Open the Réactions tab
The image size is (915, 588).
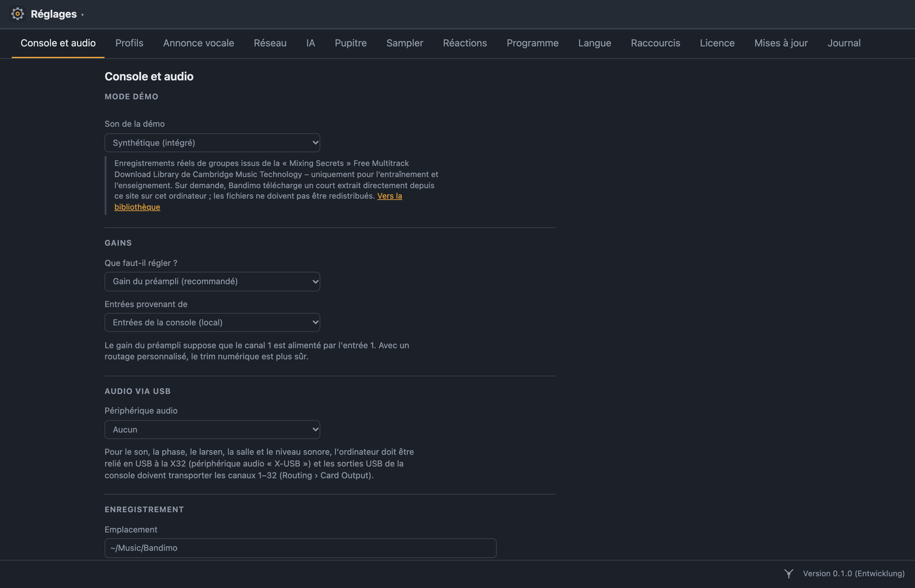tap(465, 43)
